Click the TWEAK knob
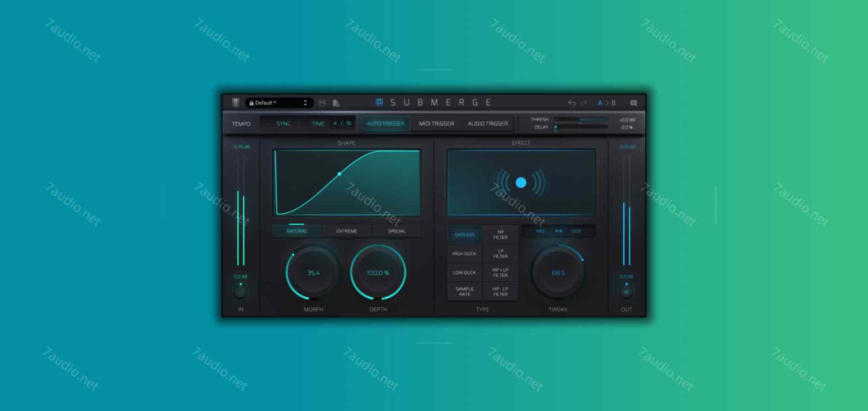The width and height of the screenshot is (868, 411). (558, 273)
